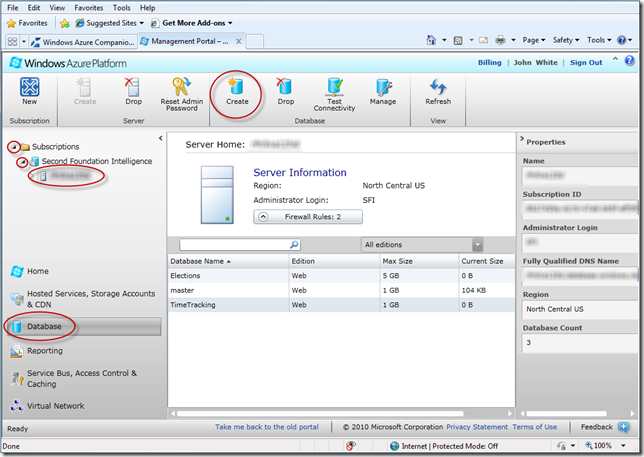Click the browser Home icon

point(431,40)
